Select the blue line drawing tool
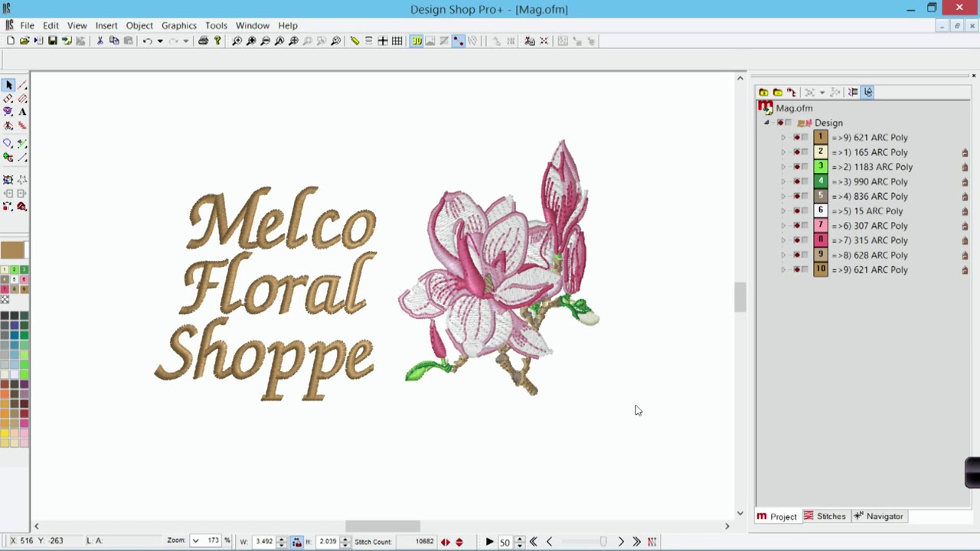This screenshot has width=980, height=551. pos(22,157)
